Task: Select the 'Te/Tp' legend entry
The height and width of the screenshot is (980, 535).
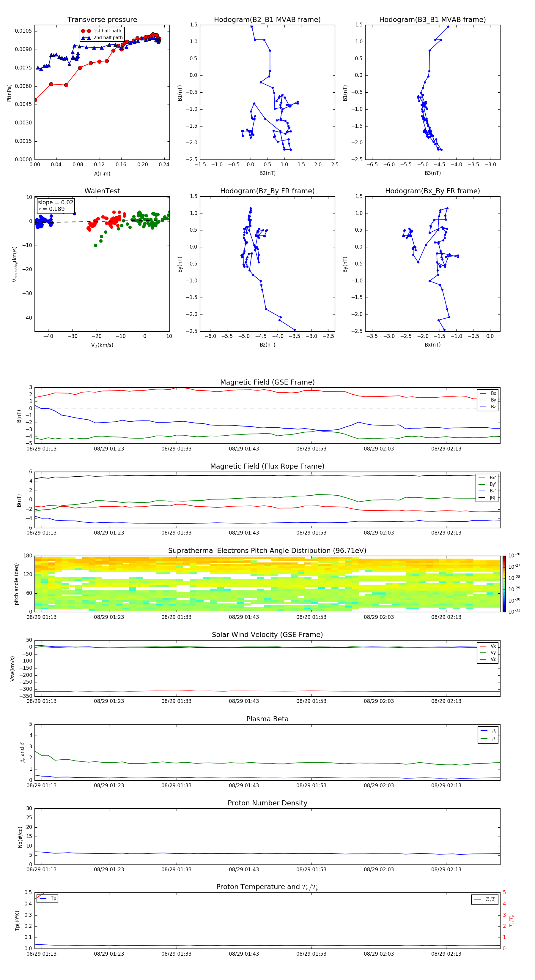Action: [485, 899]
